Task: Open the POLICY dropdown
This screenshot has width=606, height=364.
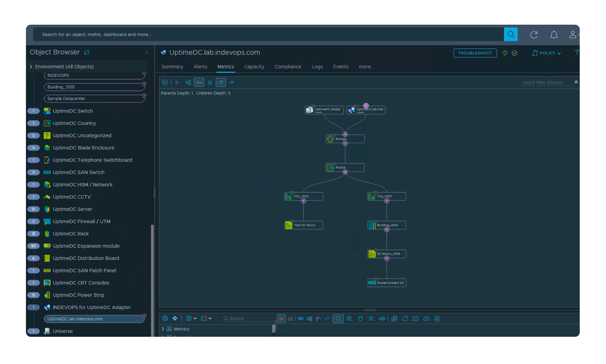Action: (x=547, y=53)
